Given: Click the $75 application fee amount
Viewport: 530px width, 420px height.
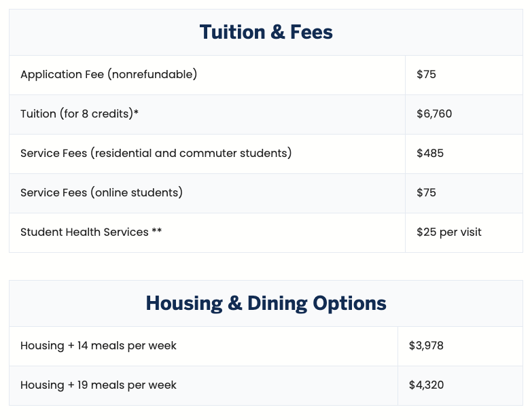Looking at the screenshot, I should point(426,74).
